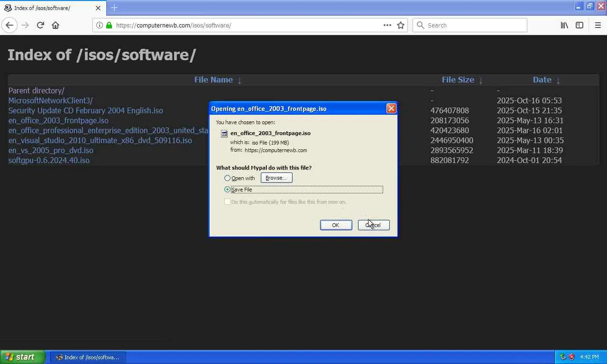The width and height of the screenshot is (607, 364).
Task: Open the Windows start menu
Action: [23, 357]
